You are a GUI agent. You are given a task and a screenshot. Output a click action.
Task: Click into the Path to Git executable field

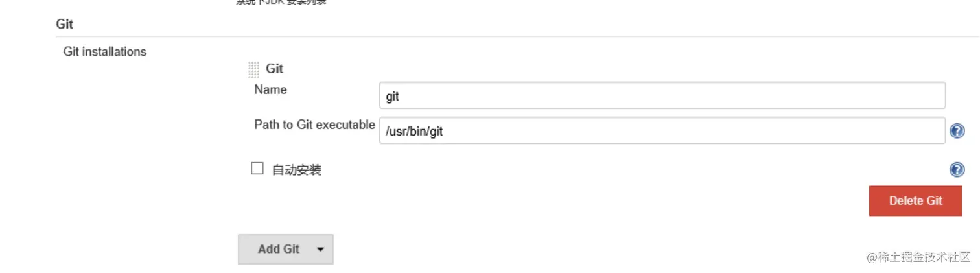point(661,131)
